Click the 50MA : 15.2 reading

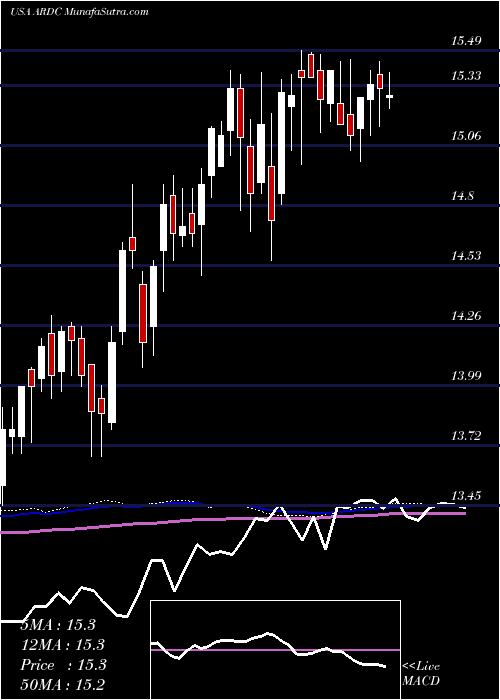(62, 685)
